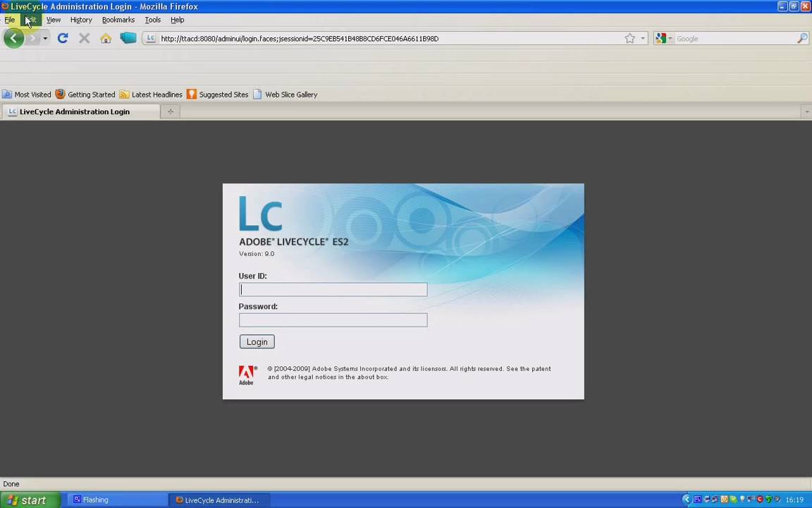The height and width of the screenshot is (508, 812).
Task: Open the Help menu
Action: coord(177,20)
